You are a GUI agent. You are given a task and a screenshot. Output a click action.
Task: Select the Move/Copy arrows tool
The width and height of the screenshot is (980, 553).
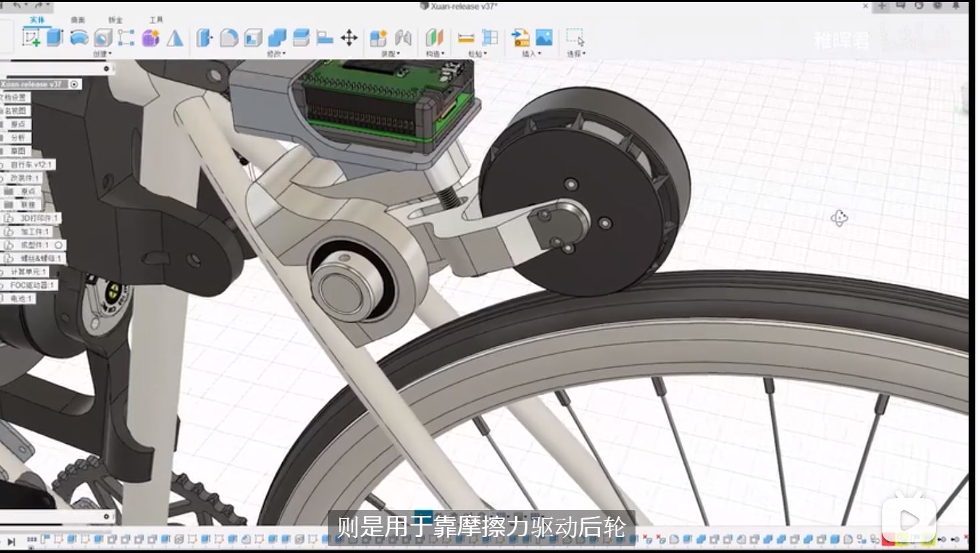[349, 37]
